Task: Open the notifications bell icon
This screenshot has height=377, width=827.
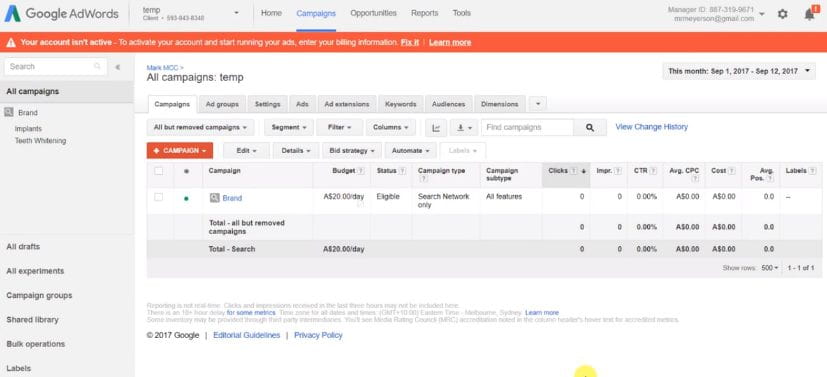Action: [x=810, y=14]
